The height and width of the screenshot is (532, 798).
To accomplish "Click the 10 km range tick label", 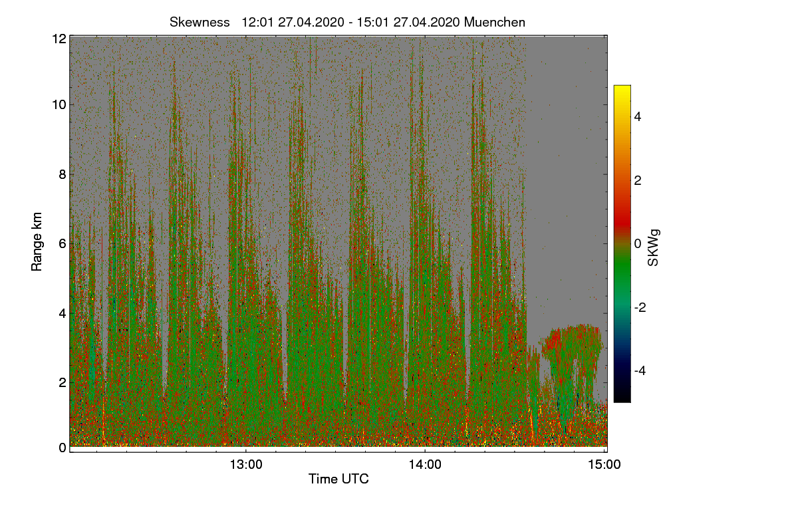I will (59, 104).
